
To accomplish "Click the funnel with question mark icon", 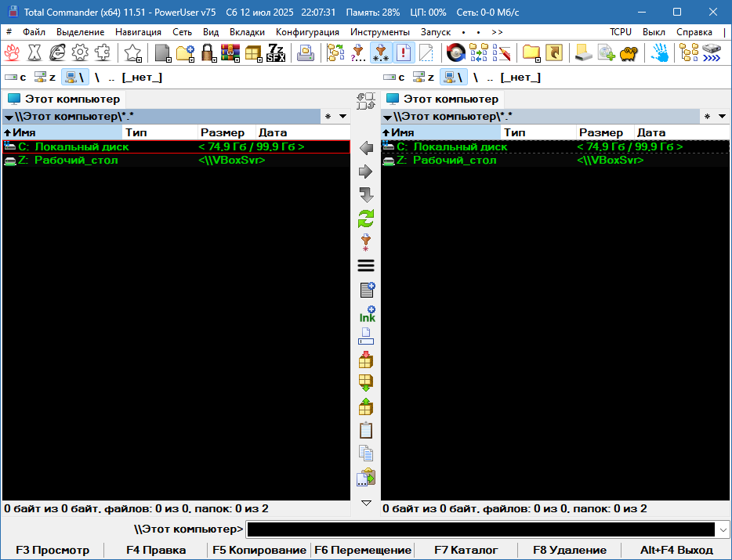I will (358, 52).
